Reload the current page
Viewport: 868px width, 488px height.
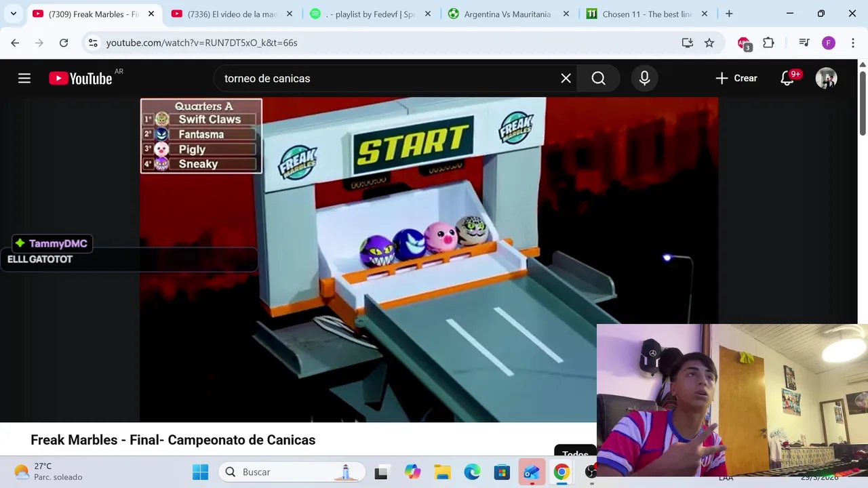64,43
